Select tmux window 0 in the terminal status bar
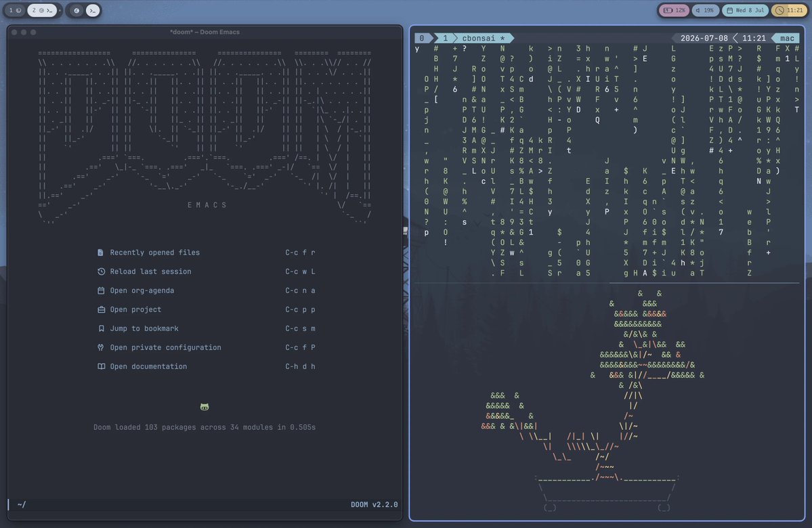Image resolution: width=812 pixels, height=528 pixels. click(422, 39)
